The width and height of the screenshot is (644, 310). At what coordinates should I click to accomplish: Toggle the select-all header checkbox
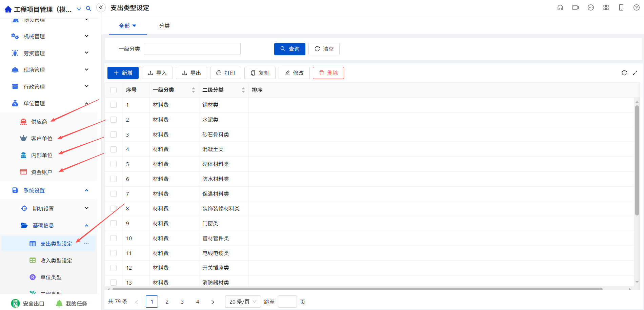tap(114, 90)
